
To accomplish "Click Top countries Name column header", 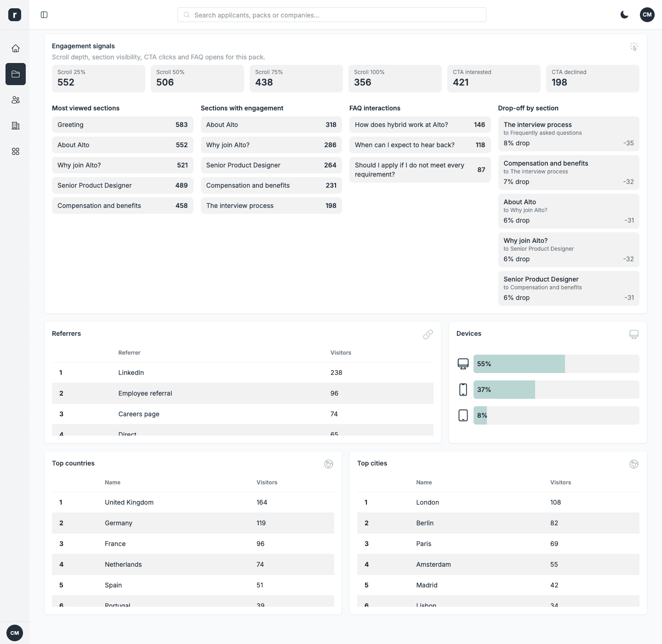I will [113, 483].
